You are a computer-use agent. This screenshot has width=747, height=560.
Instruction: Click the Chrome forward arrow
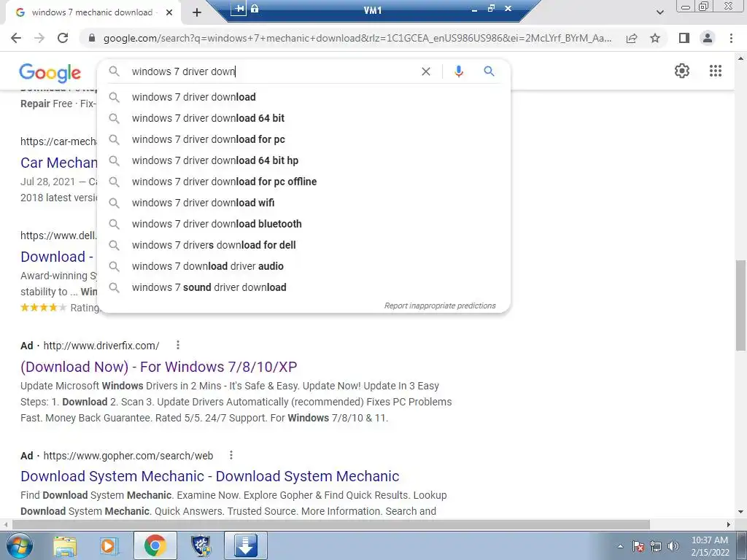click(39, 38)
